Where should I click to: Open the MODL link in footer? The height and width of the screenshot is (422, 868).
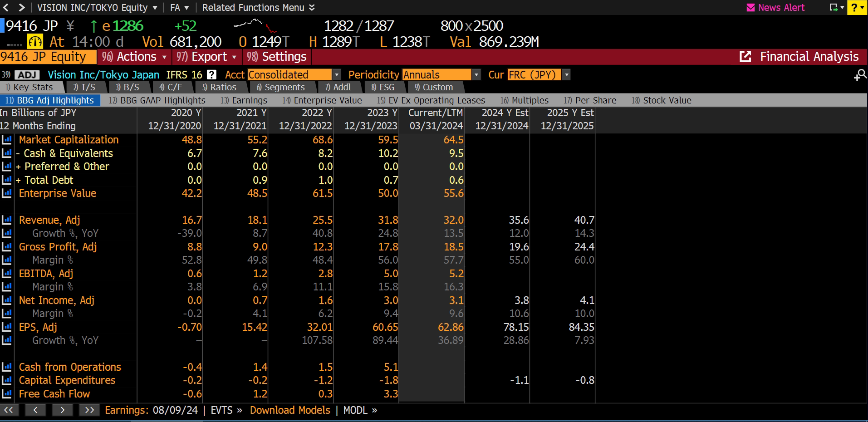point(360,410)
